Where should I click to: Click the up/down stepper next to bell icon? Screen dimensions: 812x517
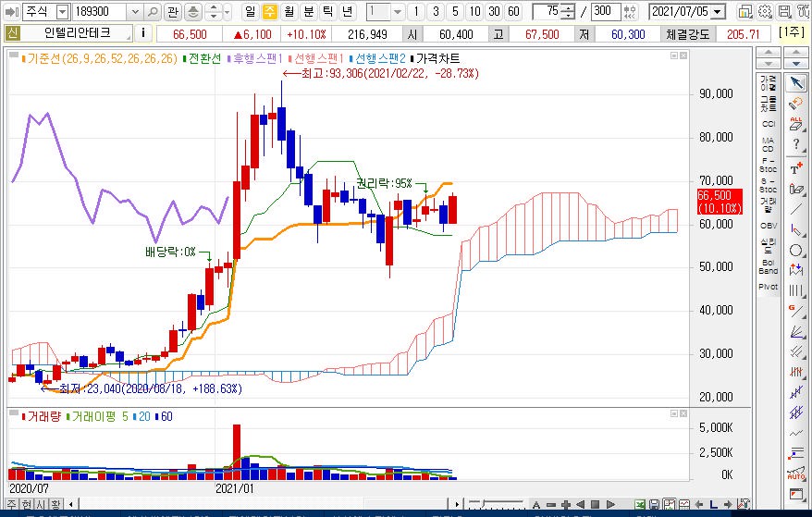214,11
